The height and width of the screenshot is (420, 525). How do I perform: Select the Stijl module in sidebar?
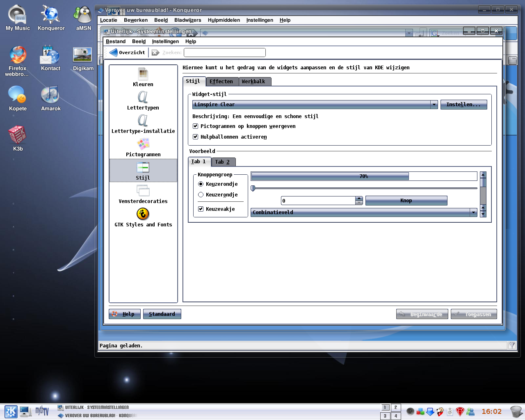click(x=143, y=171)
